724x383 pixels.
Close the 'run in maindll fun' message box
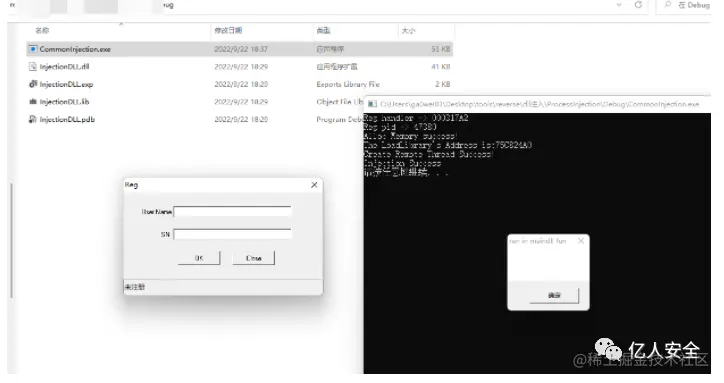pyautogui.click(x=581, y=241)
